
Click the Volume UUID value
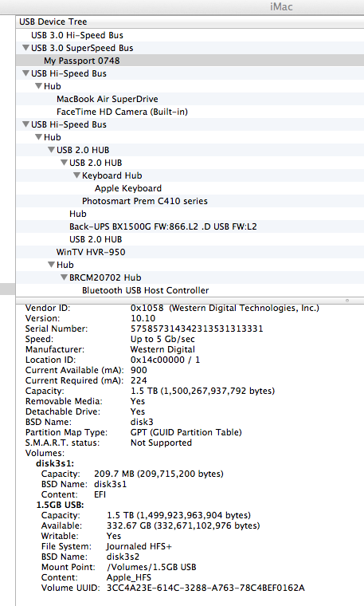click(205, 588)
